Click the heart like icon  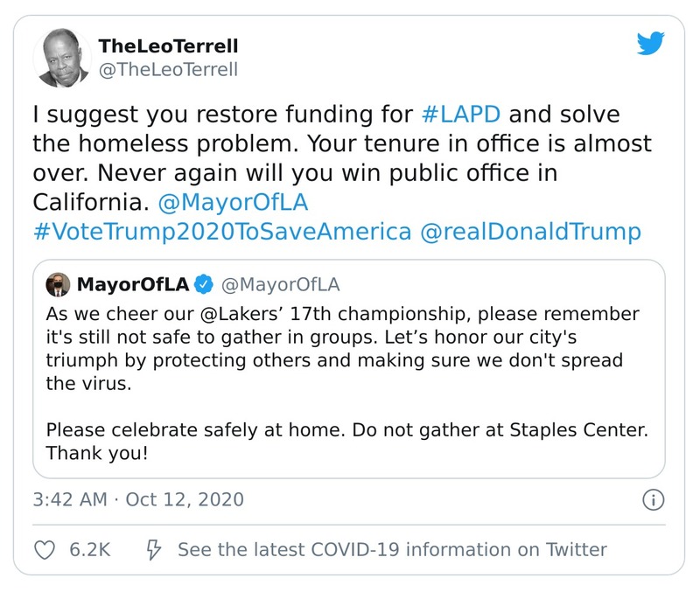click(x=44, y=550)
